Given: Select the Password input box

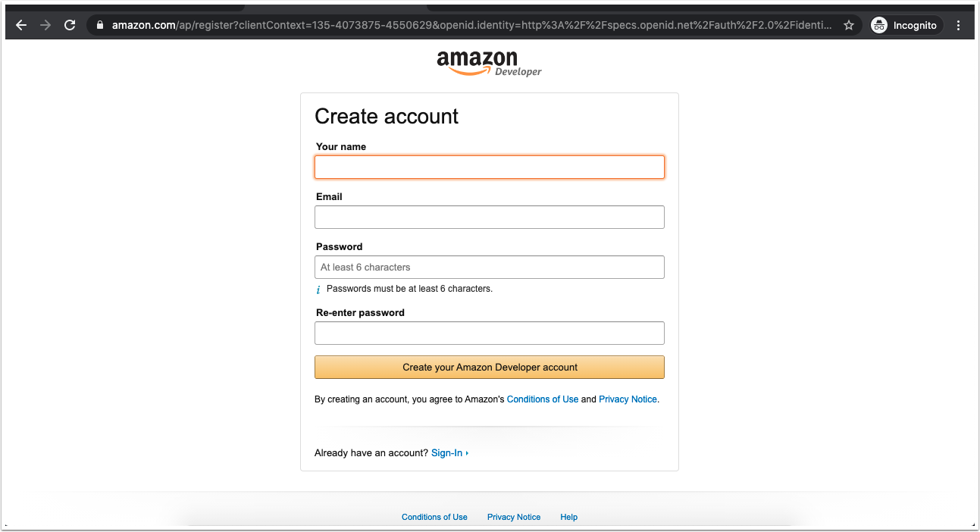Looking at the screenshot, I should pos(490,268).
